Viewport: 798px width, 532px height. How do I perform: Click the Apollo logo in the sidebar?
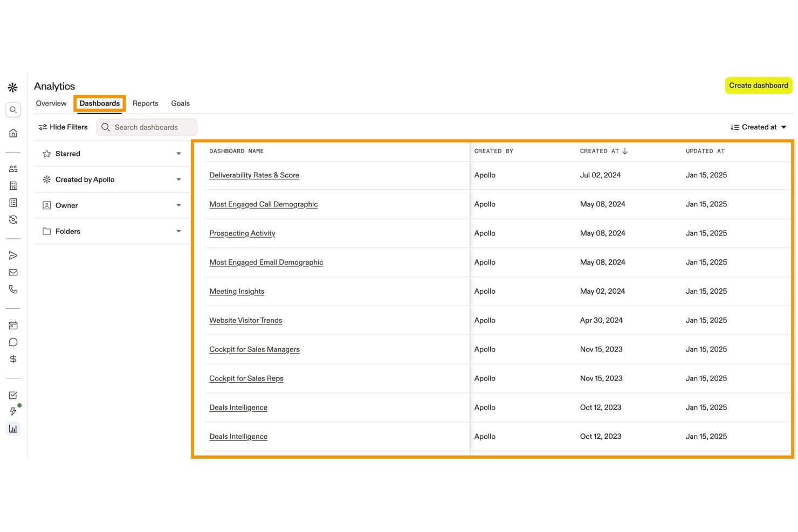[x=13, y=87]
